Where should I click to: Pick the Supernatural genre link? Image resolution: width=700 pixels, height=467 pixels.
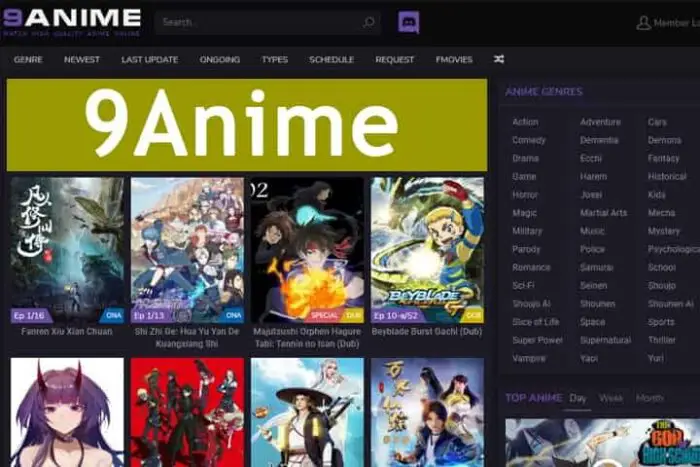click(605, 340)
